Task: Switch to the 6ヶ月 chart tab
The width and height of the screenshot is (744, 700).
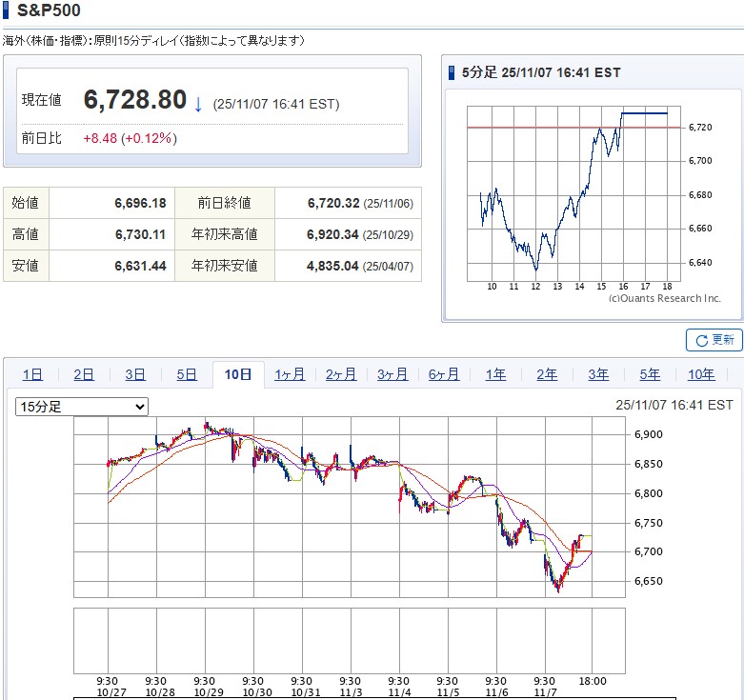Action: click(444, 375)
